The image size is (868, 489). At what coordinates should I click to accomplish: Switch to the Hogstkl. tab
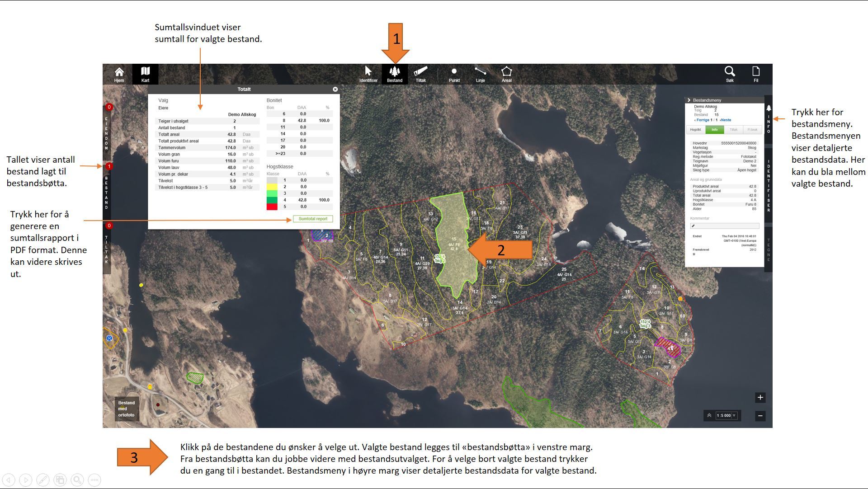click(x=696, y=130)
